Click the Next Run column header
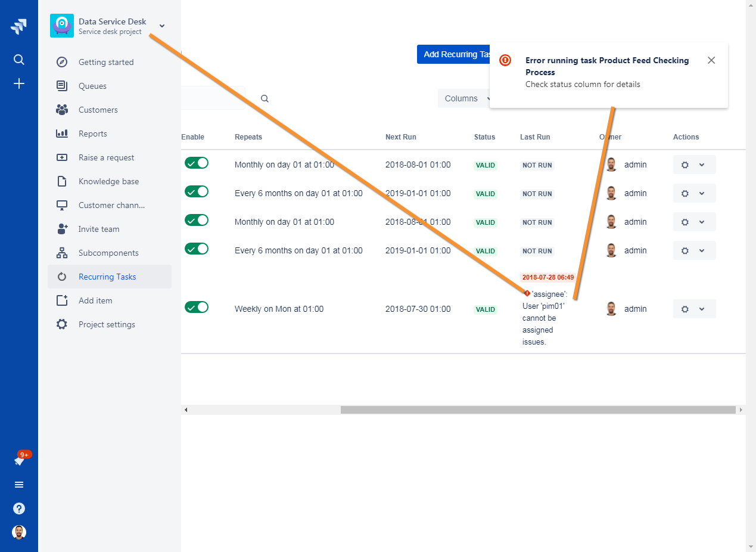This screenshot has width=756, height=552. coord(401,137)
